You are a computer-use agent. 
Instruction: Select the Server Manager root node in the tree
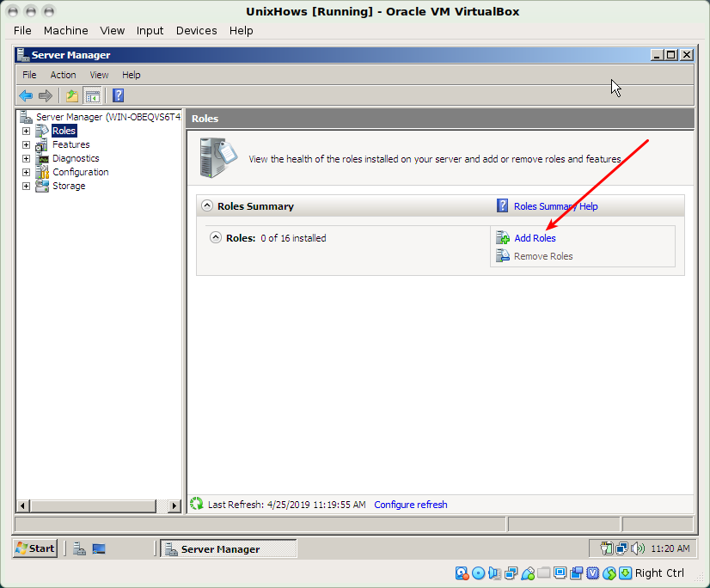(108, 117)
